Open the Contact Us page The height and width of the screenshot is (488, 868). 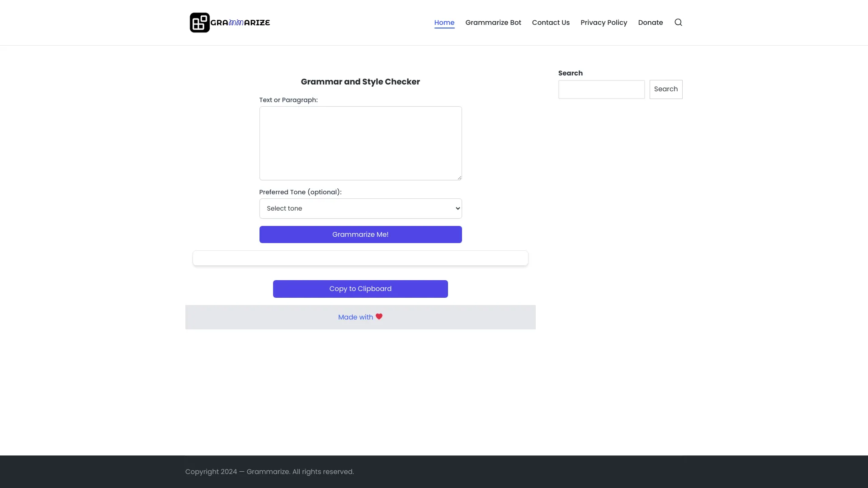[x=551, y=23]
